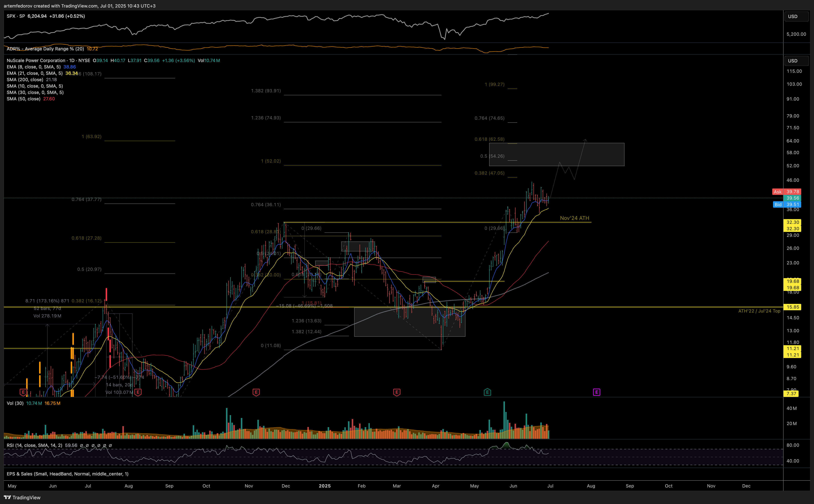Open USD currency selector in SPX pane
Image resolution: width=814 pixels, height=504 pixels.
[x=796, y=16]
